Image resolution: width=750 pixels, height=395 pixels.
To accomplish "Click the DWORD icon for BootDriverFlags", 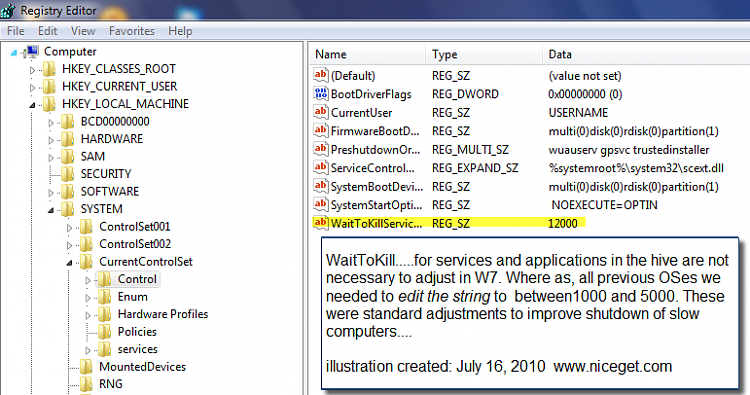I will [320, 93].
